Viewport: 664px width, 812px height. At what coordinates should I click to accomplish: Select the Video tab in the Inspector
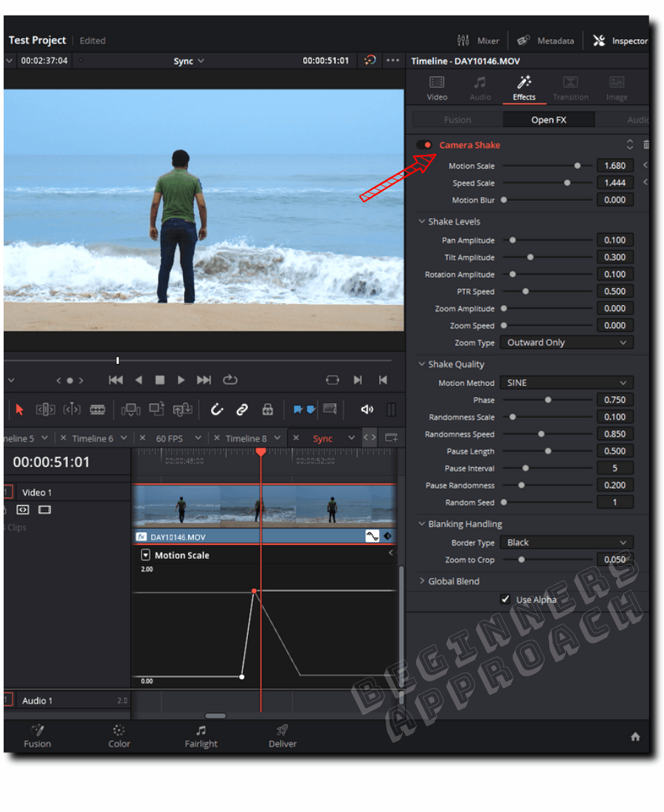point(437,88)
